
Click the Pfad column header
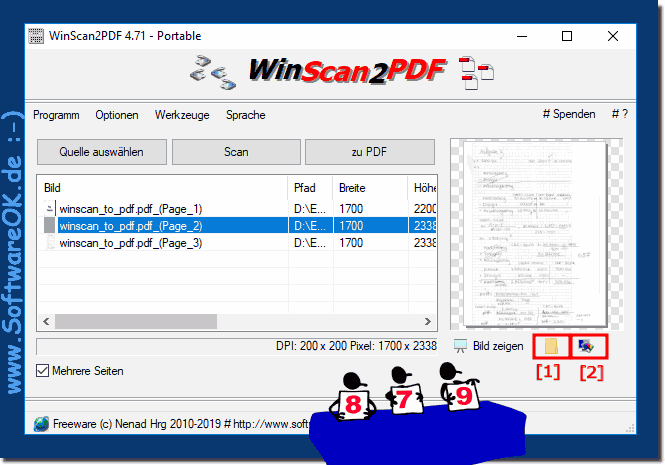tap(311, 188)
